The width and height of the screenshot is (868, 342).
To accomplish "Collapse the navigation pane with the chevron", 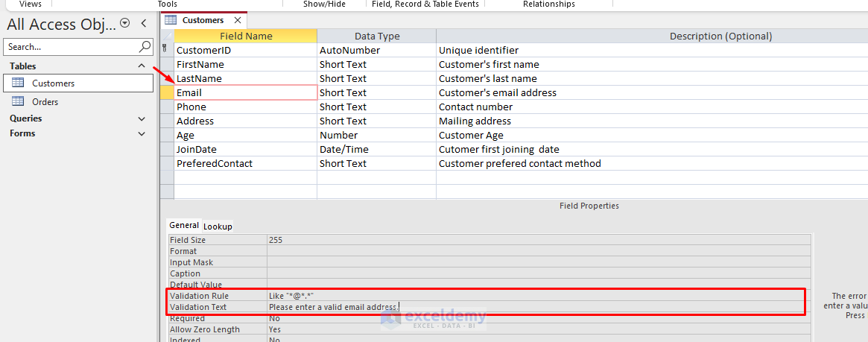I will tap(143, 23).
